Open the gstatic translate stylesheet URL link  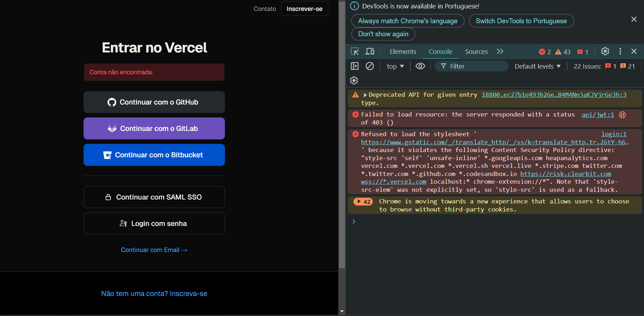(x=495, y=142)
